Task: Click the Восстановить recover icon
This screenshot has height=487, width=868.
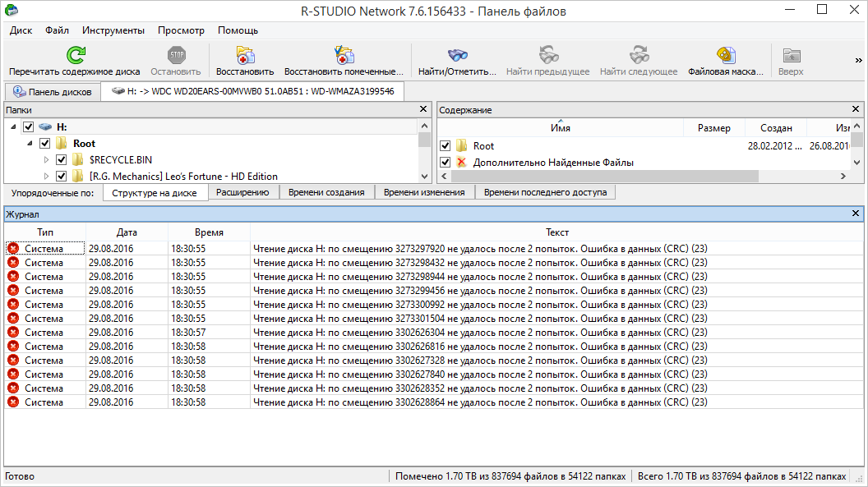Action: [x=245, y=55]
